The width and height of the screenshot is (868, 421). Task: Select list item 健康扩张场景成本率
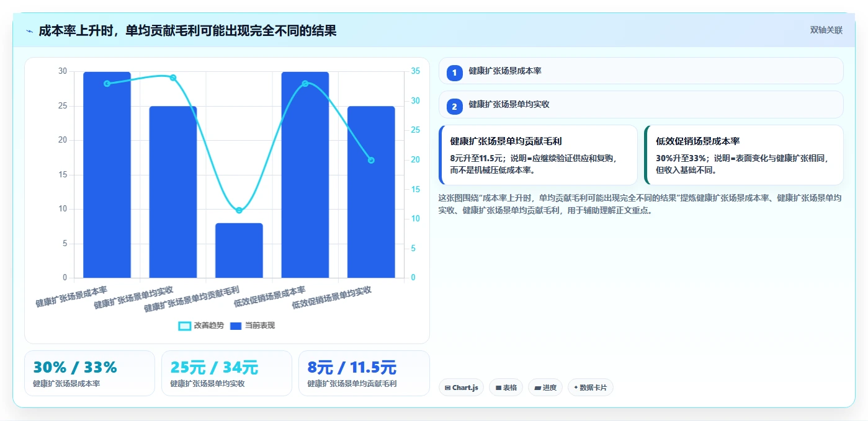point(641,71)
